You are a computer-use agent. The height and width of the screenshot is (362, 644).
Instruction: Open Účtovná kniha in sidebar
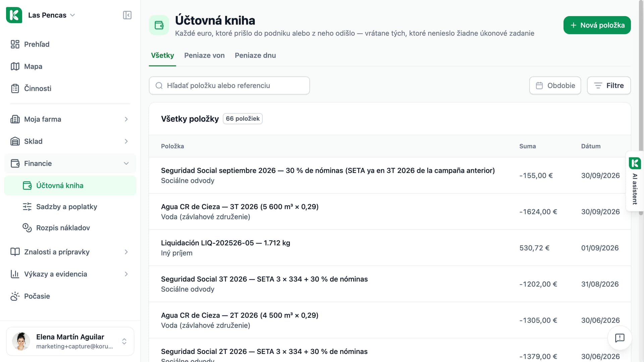(70, 185)
